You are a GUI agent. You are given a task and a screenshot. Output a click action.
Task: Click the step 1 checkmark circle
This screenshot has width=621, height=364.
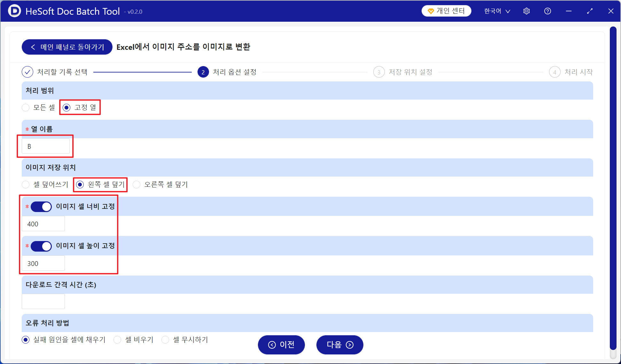[27, 72]
